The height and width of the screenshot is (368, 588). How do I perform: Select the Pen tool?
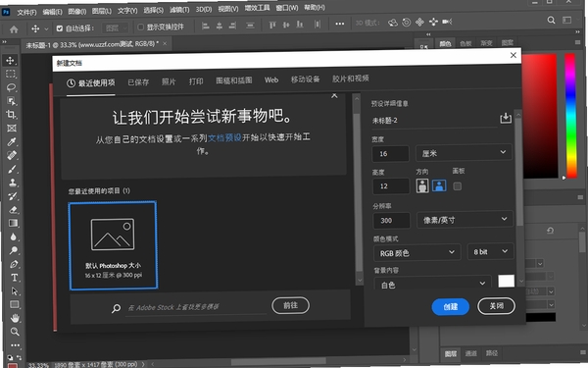pos(14,264)
